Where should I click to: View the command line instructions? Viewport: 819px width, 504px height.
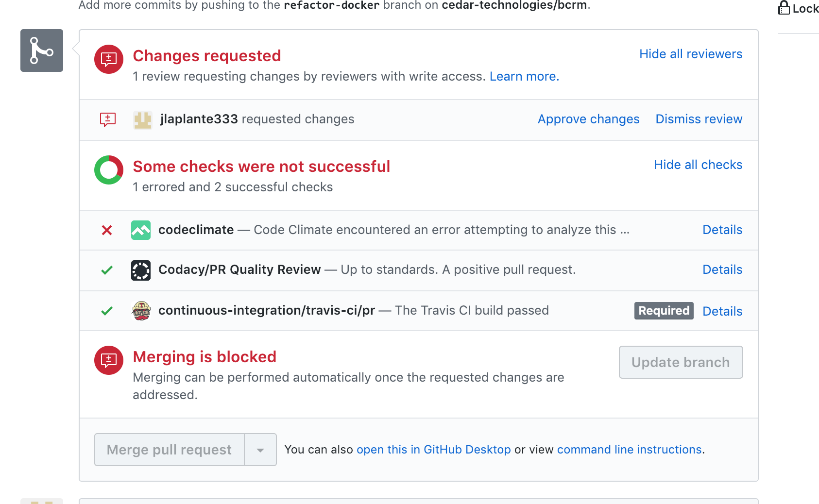click(x=629, y=449)
